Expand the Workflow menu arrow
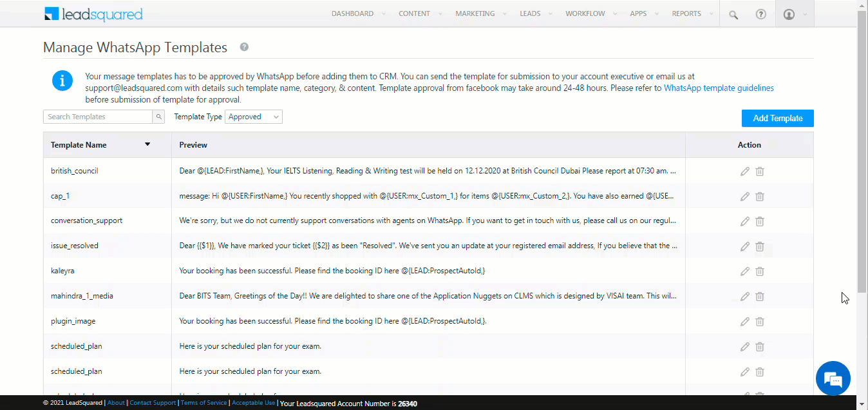This screenshot has height=410, width=868. pos(615,14)
